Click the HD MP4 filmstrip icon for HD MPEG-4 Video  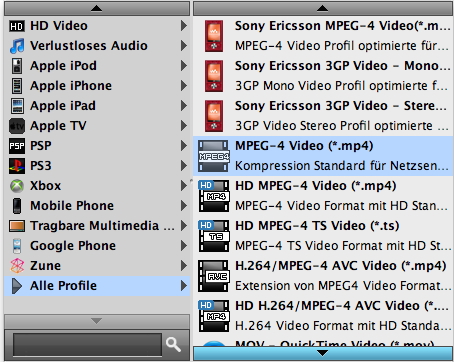(x=214, y=196)
